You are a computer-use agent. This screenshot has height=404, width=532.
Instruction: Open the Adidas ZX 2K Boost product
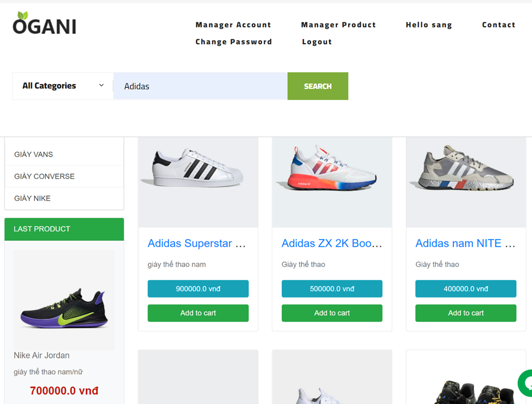(x=331, y=243)
